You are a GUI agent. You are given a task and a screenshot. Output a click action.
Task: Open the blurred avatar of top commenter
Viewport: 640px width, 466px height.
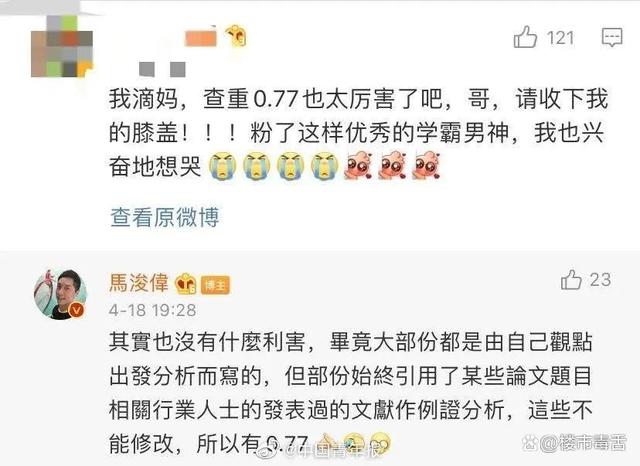[x=62, y=47]
